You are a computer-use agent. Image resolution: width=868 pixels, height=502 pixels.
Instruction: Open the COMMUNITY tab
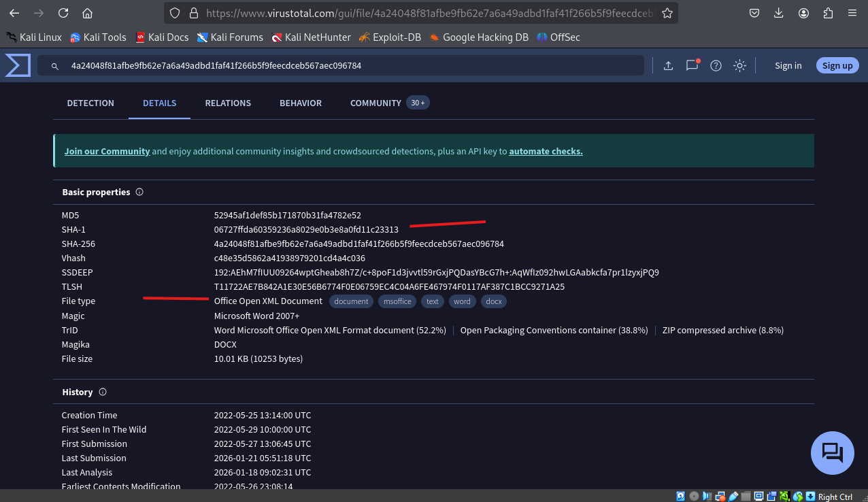pyautogui.click(x=390, y=103)
